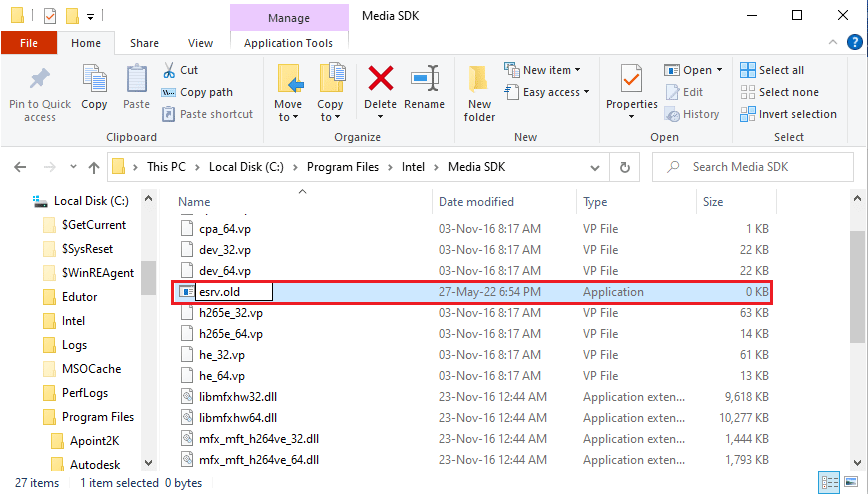Click Paste shortcut in ribbon
This screenshot has height=494, width=868.
[208, 114]
